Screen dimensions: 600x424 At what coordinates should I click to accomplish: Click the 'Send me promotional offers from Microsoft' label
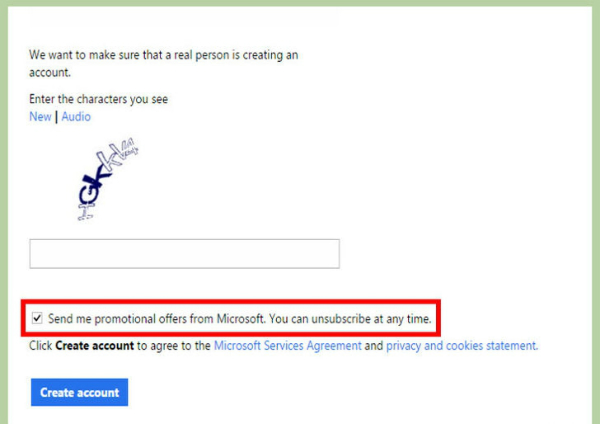tap(156, 318)
